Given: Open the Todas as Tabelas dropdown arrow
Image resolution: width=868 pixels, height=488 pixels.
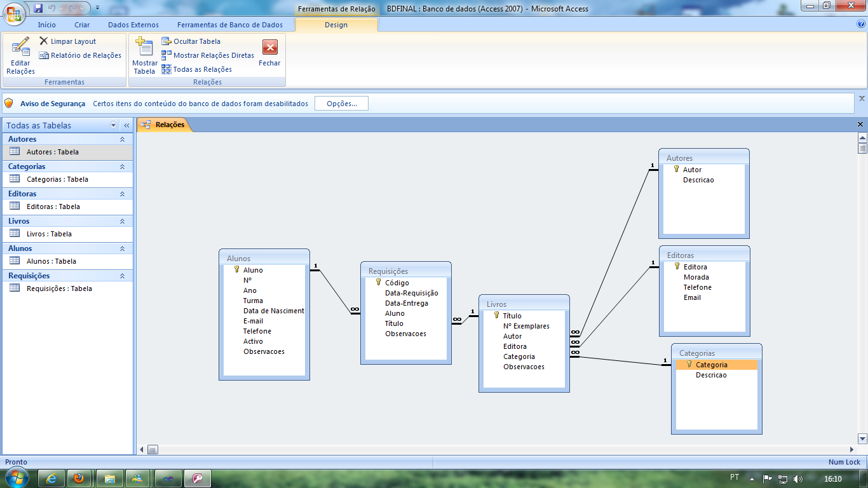Looking at the screenshot, I should click(114, 125).
